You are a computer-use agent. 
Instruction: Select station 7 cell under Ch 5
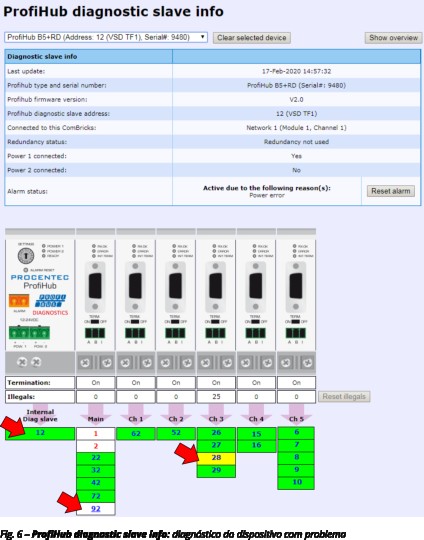(x=296, y=445)
